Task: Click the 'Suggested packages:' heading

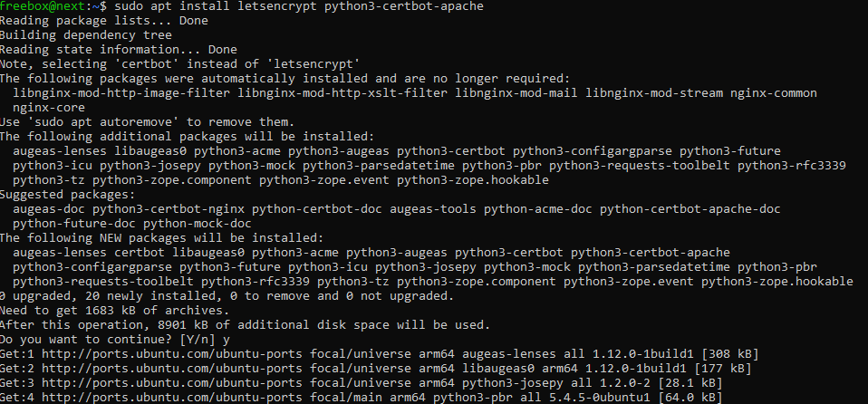Action: click(x=67, y=195)
